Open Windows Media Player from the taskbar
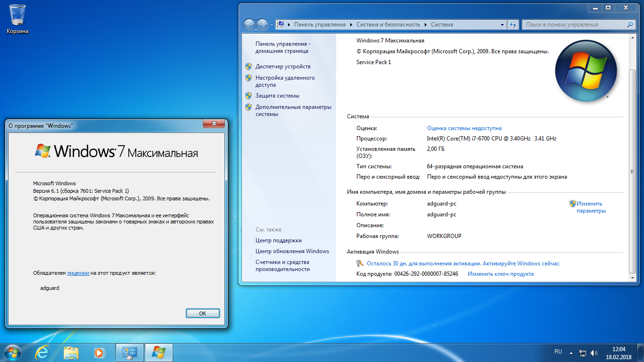This screenshot has height=362, width=644. coord(99,352)
